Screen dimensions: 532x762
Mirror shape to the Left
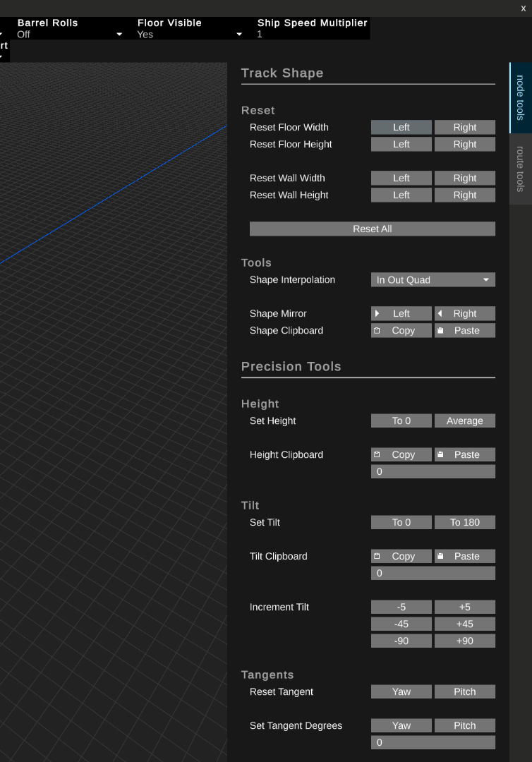[x=401, y=313]
